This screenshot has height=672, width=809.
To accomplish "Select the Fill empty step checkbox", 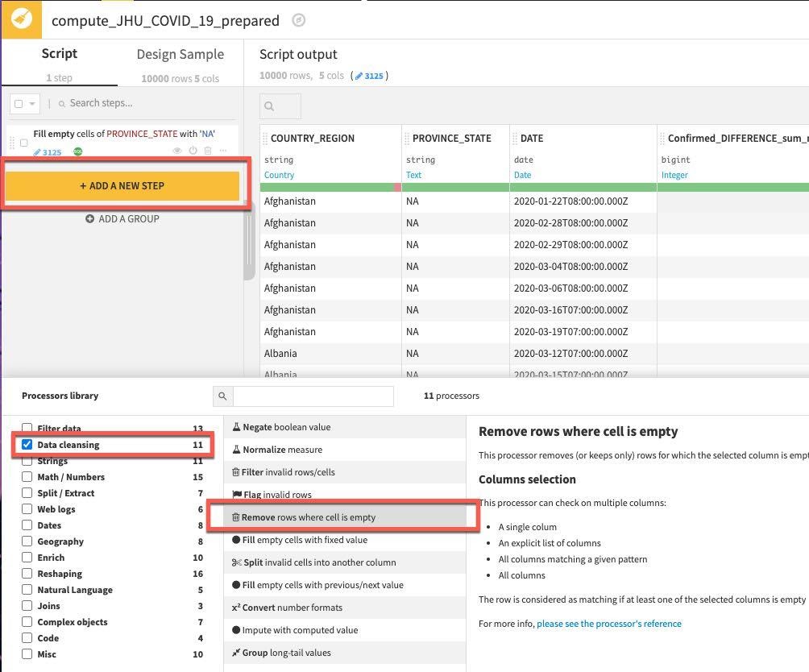I will click(x=24, y=143).
